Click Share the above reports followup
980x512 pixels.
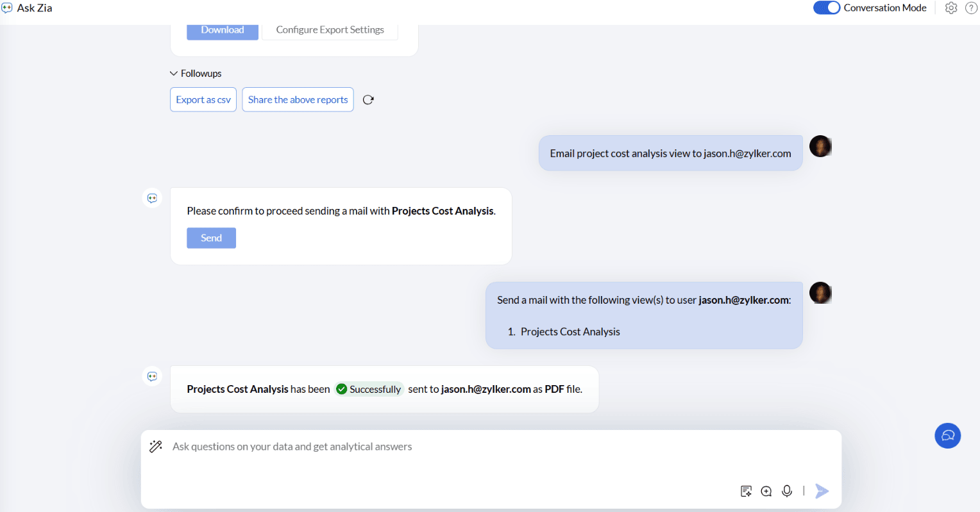click(298, 100)
